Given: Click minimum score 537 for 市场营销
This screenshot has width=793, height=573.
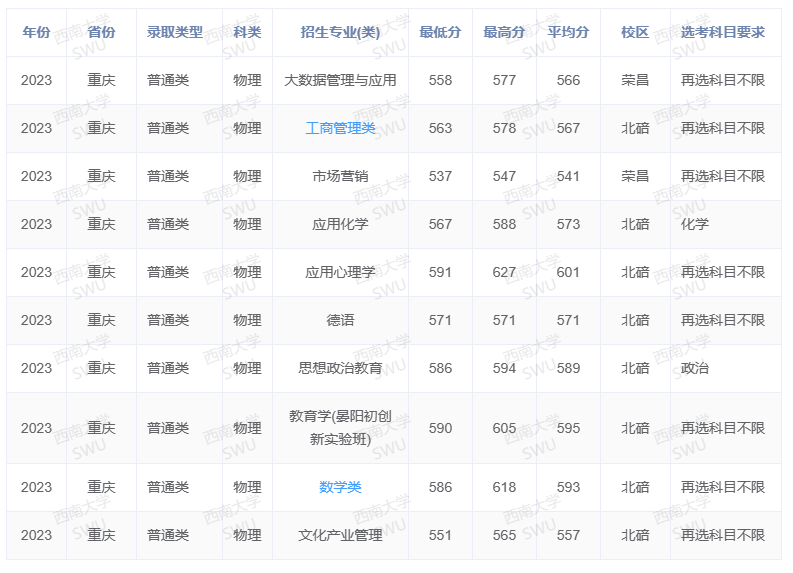Looking at the screenshot, I should click(440, 177).
